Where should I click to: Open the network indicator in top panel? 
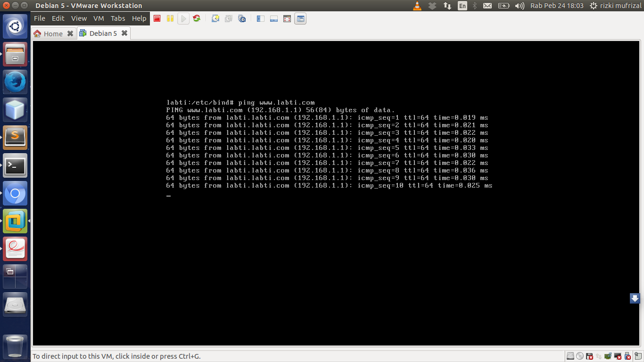[447, 6]
